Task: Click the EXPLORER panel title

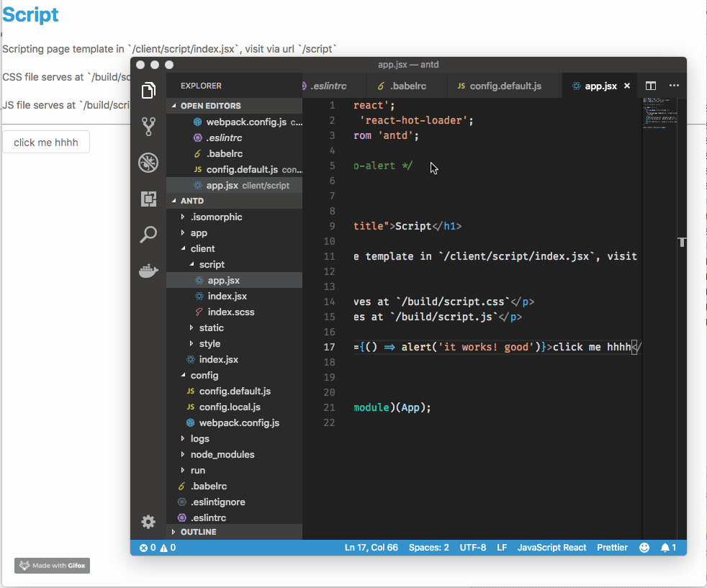Action: point(201,86)
